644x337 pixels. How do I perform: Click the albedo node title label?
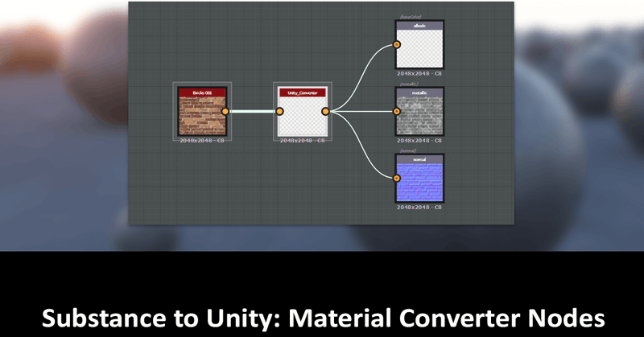click(419, 26)
